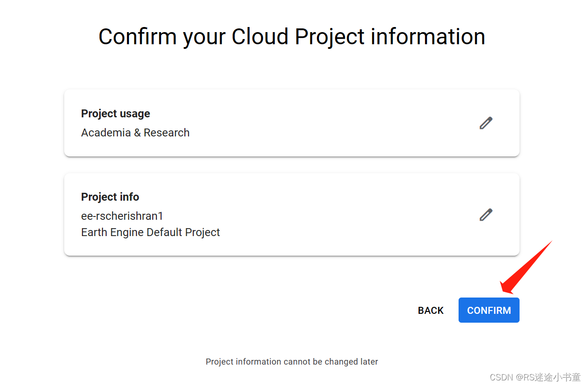This screenshot has width=588, height=386.
Task: Click the 'cannot be changed later' notice
Action: [292, 362]
